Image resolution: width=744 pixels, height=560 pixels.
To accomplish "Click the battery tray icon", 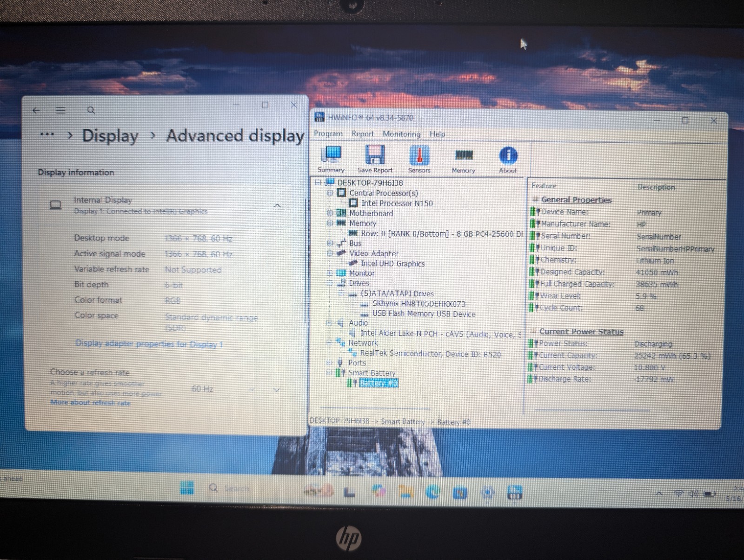I will pos(710,493).
